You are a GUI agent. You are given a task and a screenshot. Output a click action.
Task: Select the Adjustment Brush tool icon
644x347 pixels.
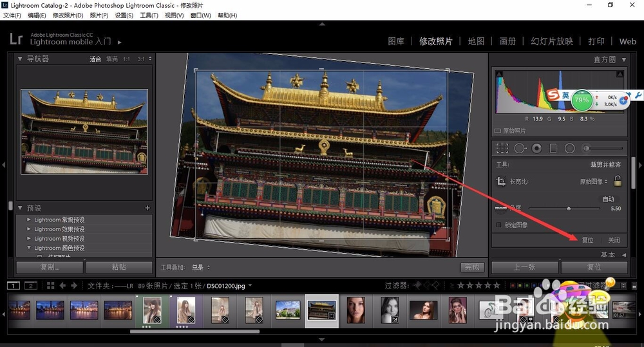(x=603, y=148)
